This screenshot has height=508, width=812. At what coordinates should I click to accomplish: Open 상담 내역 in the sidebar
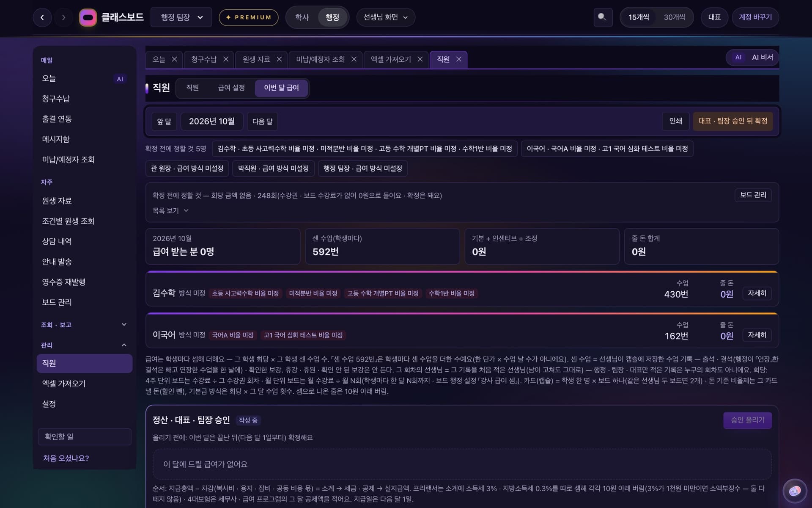tap(84, 241)
